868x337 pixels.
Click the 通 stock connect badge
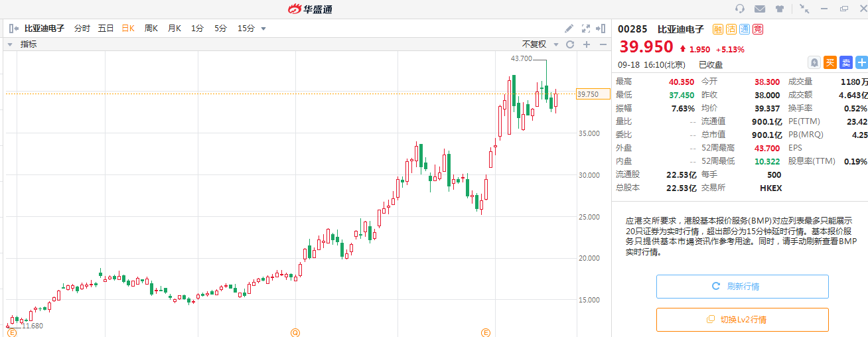tap(745, 29)
